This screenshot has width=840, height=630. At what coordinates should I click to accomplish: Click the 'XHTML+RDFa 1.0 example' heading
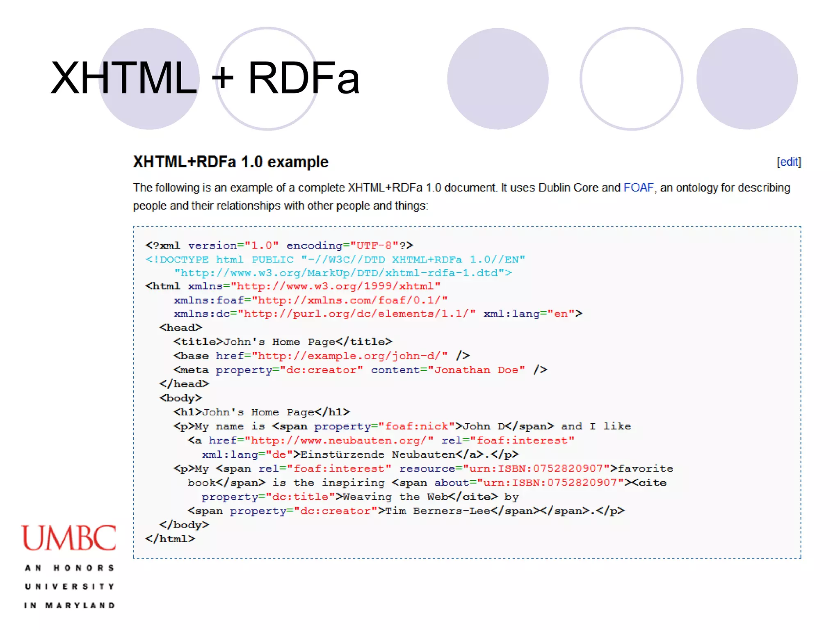click(x=231, y=162)
